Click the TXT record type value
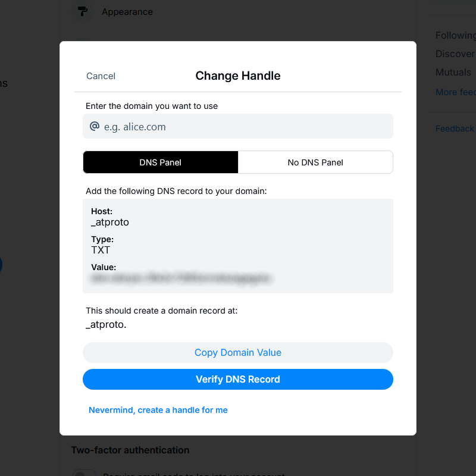The height and width of the screenshot is (476, 476). tap(101, 250)
